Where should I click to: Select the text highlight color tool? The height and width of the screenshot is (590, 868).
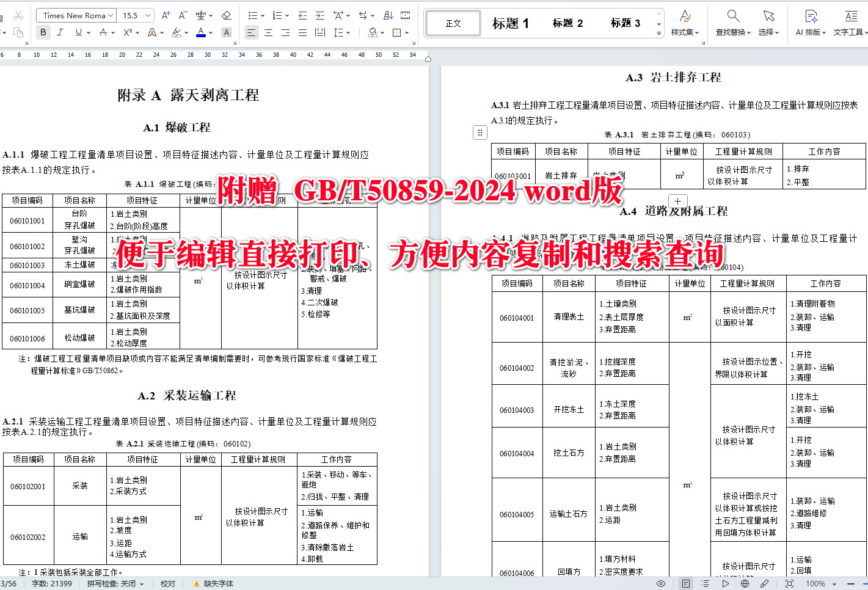coord(175,31)
